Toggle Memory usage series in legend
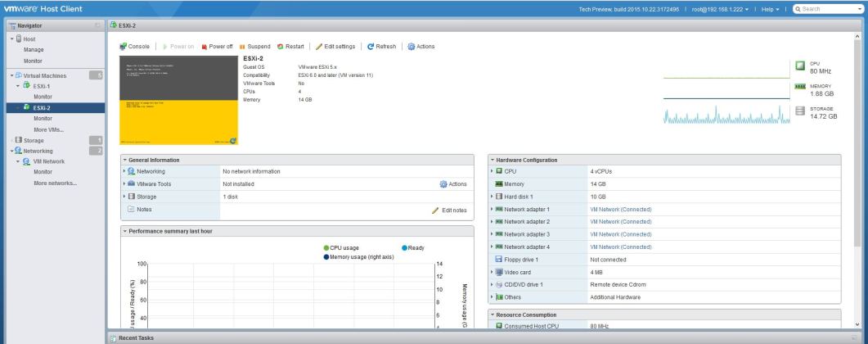This screenshot has width=868, height=344. click(358, 257)
